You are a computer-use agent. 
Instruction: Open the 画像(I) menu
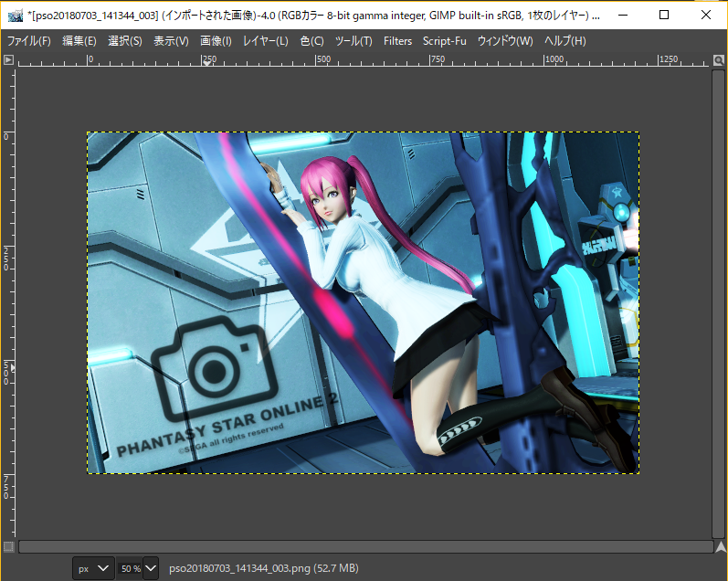(x=216, y=41)
